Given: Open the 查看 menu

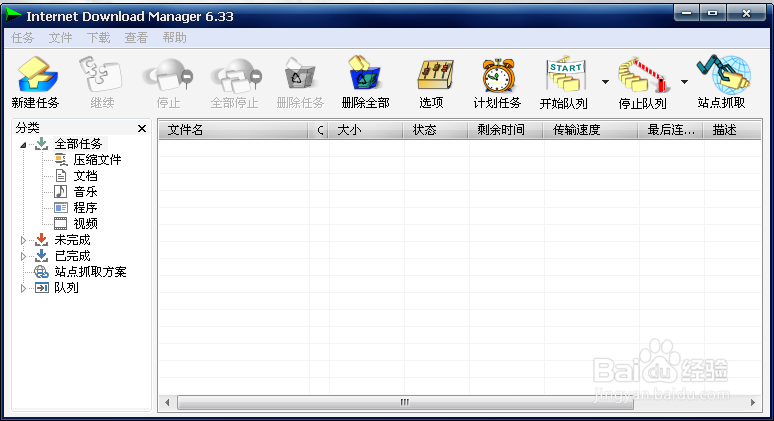Looking at the screenshot, I should (136, 38).
